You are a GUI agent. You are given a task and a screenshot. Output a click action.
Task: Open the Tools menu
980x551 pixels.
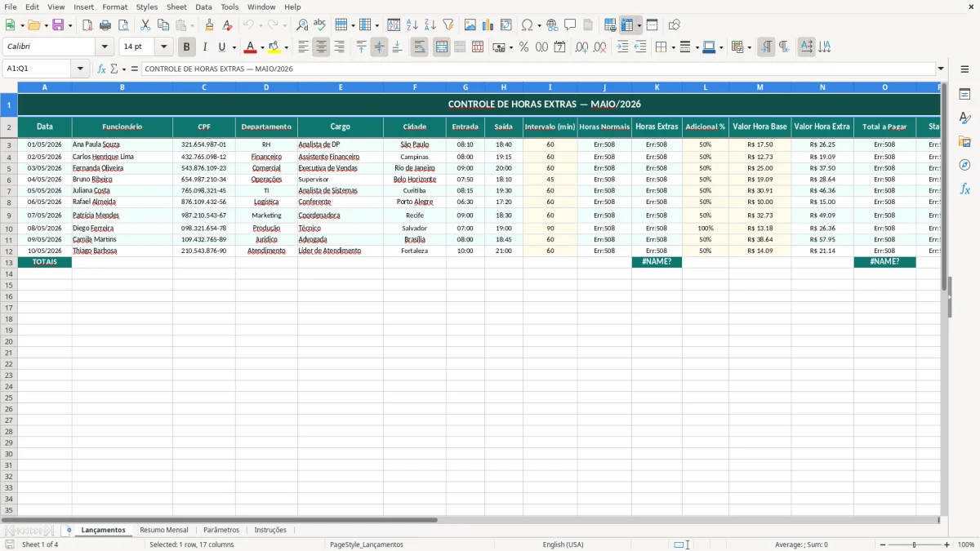click(229, 7)
